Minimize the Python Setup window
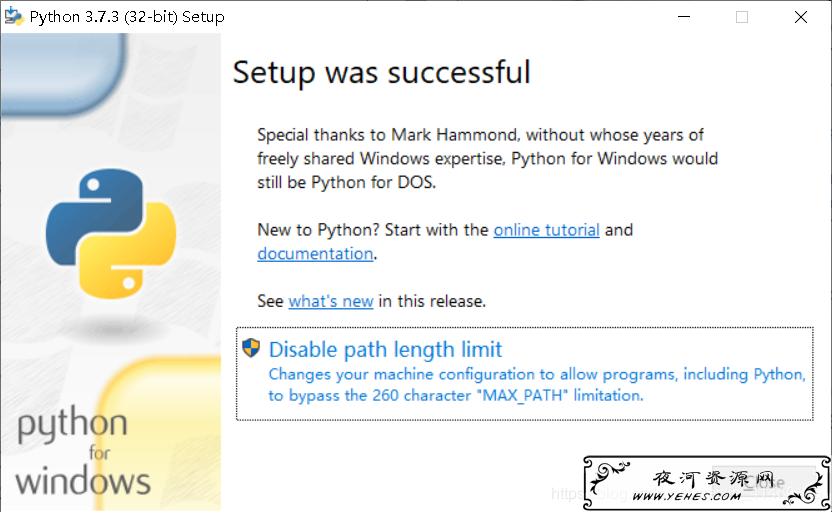 pos(684,17)
